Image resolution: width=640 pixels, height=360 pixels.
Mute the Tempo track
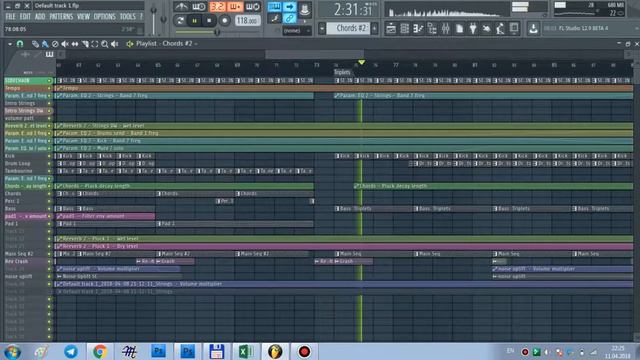(50, 88)
